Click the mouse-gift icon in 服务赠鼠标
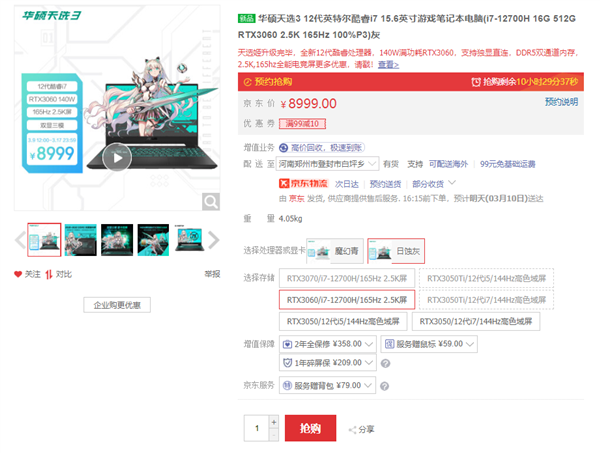Image resolution: width=600 pixels, height=453 pixels. pos(389,344)
